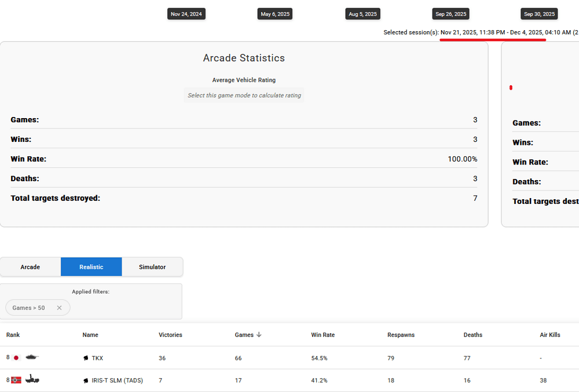Image resolution: width=579 pixels, height=392 pixels.
Task: Sort table by Victories column header
Action: 170,335
